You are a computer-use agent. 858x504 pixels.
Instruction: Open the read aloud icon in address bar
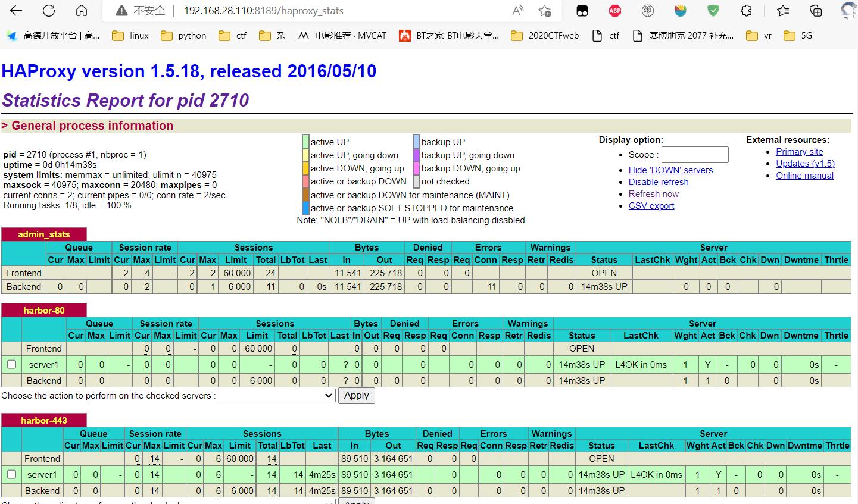pos(518,11)
